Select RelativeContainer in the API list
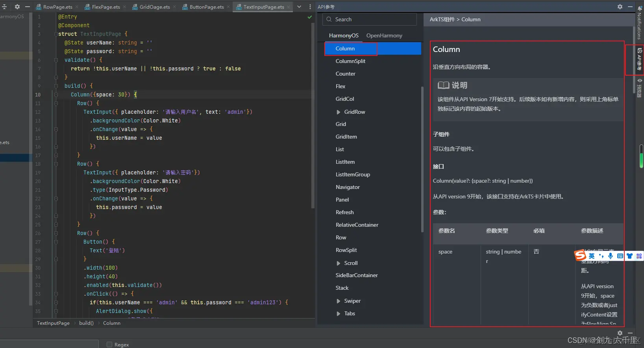The height and width of the screenshot is (348, 644). click(357, 225)
